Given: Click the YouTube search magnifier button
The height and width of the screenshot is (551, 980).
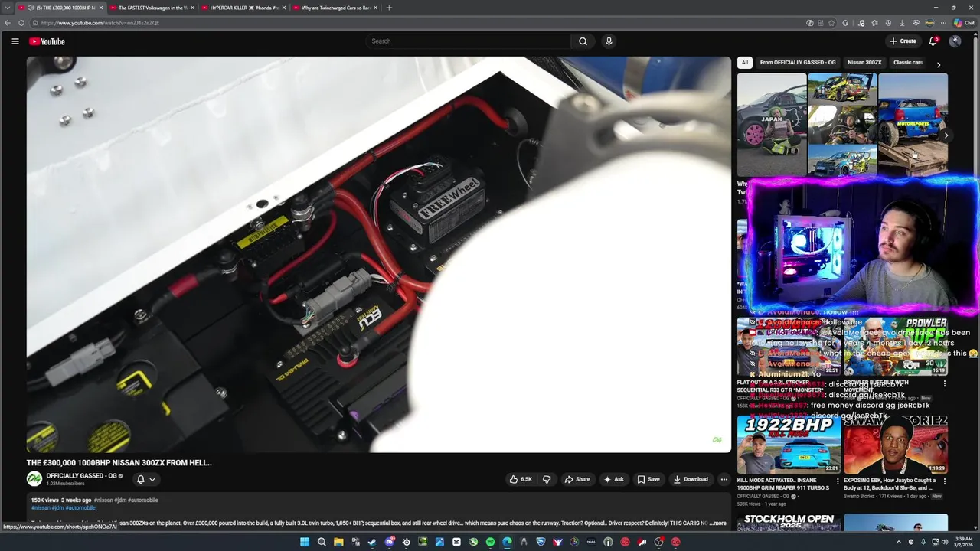Looking at the screenshot, I should pyautogui.click(x=583, y=41).
